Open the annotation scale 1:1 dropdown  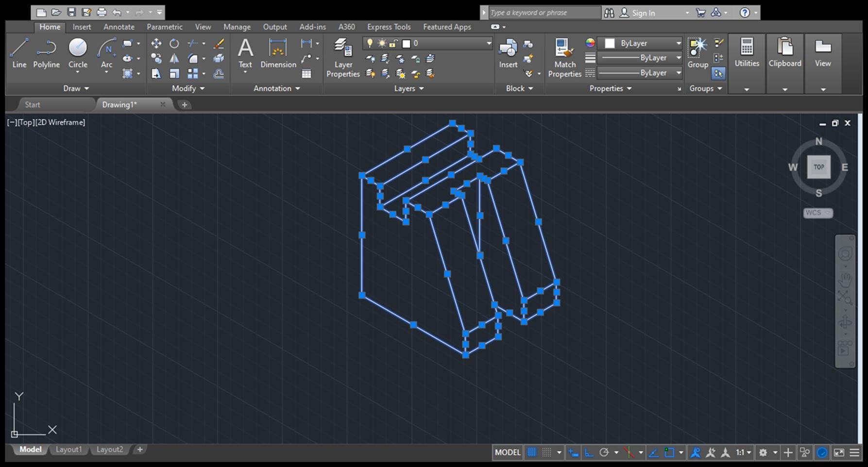743,452
